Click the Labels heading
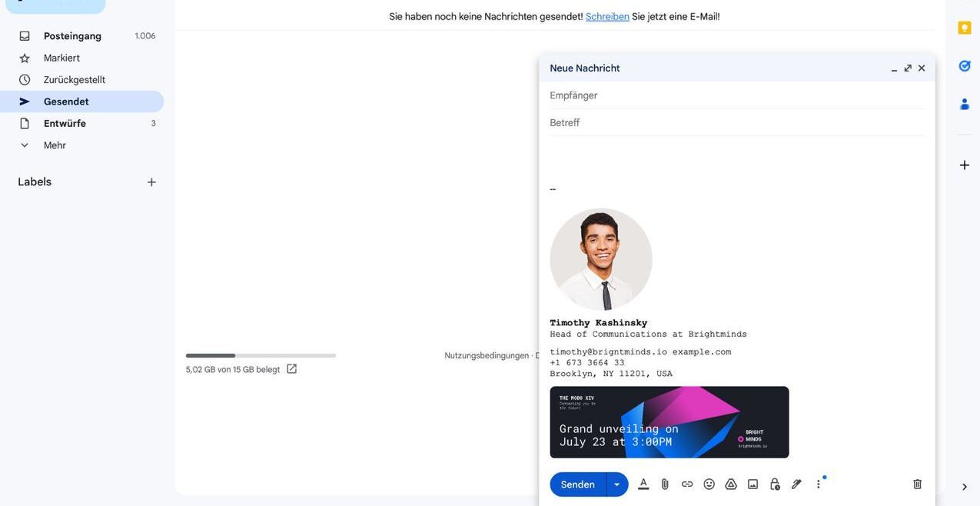Image resolution: width=980 pixels, height=506 pixels. tap(35, 182)
